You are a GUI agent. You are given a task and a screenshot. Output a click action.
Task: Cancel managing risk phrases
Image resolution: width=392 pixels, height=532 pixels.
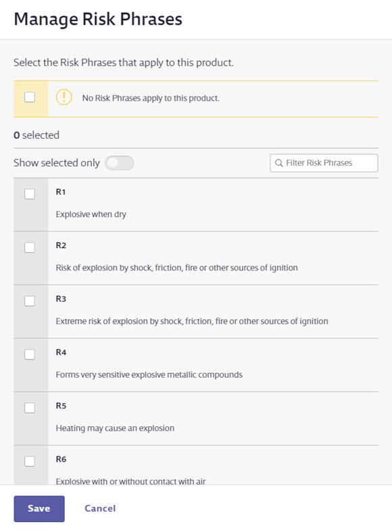pyautogui.click(x=100, y=508)
